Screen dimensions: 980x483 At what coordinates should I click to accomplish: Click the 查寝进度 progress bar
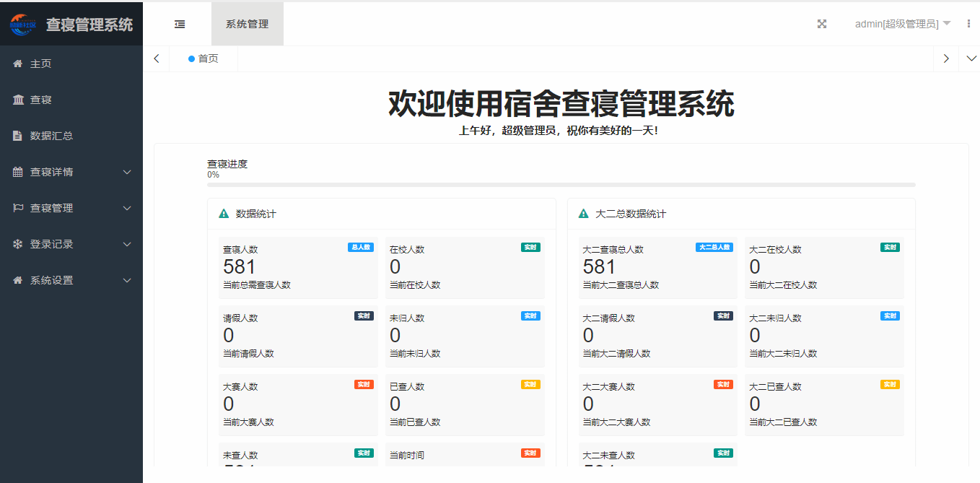pos(561,185)
